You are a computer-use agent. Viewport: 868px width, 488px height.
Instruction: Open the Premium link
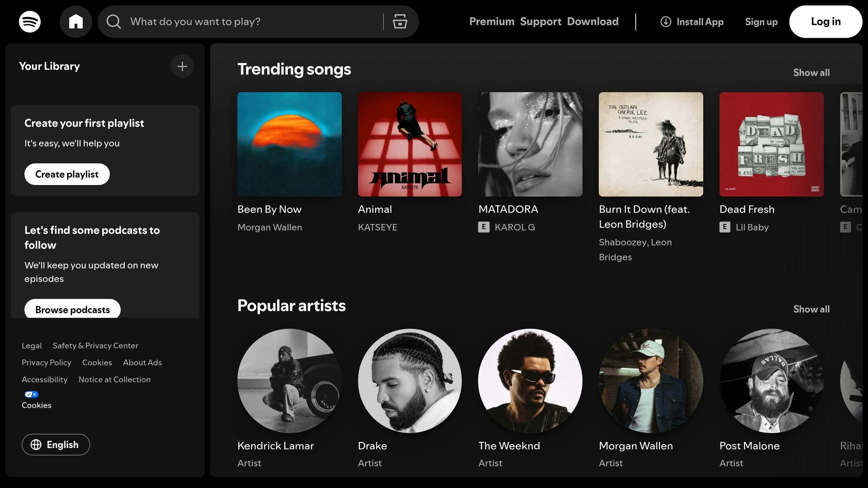[492, 22]
